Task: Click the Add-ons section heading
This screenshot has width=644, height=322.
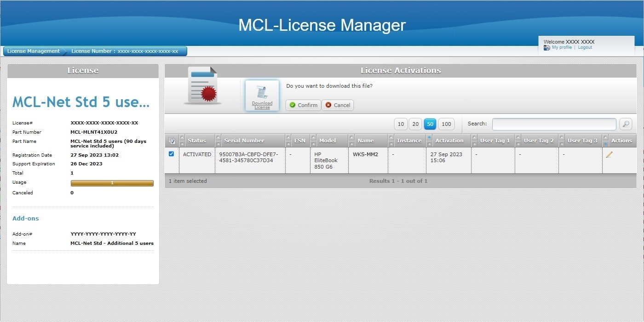Action: pos(26,219)
